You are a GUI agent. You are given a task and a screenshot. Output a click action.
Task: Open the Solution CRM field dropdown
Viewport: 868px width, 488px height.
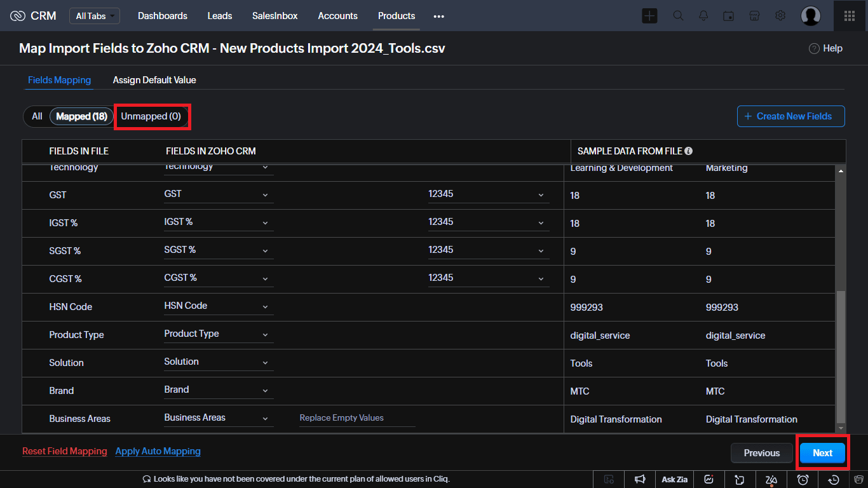[219, 362]
